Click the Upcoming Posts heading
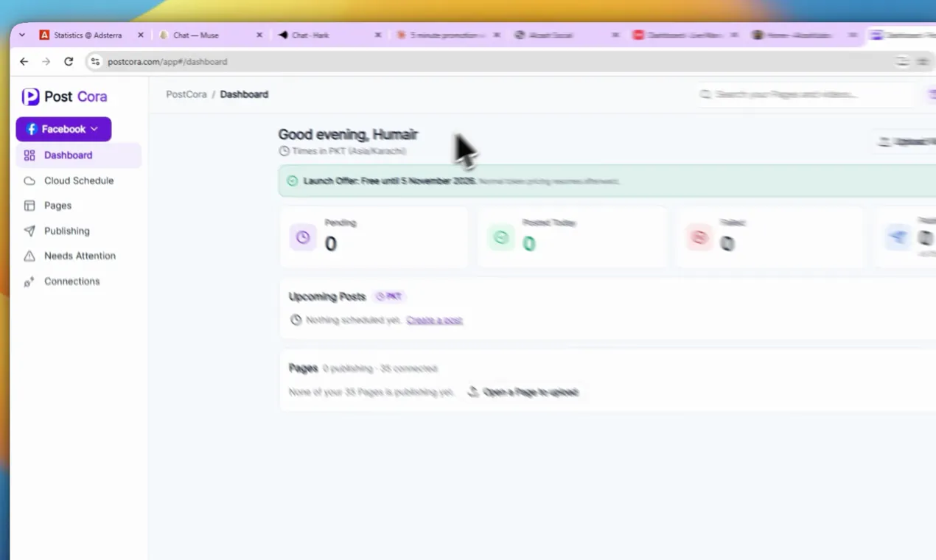The width and height of the screenshot is (936, 560). click(327, 296)
